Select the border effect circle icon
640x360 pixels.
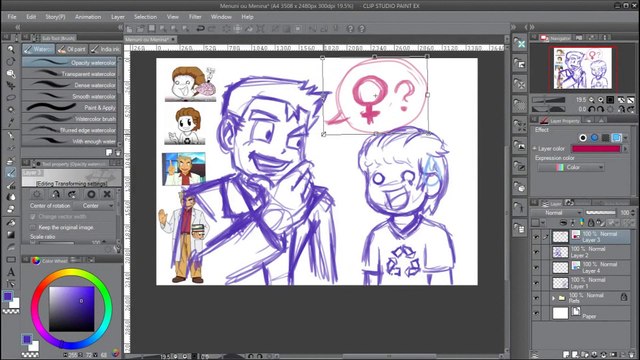click(x=583, y=138)
